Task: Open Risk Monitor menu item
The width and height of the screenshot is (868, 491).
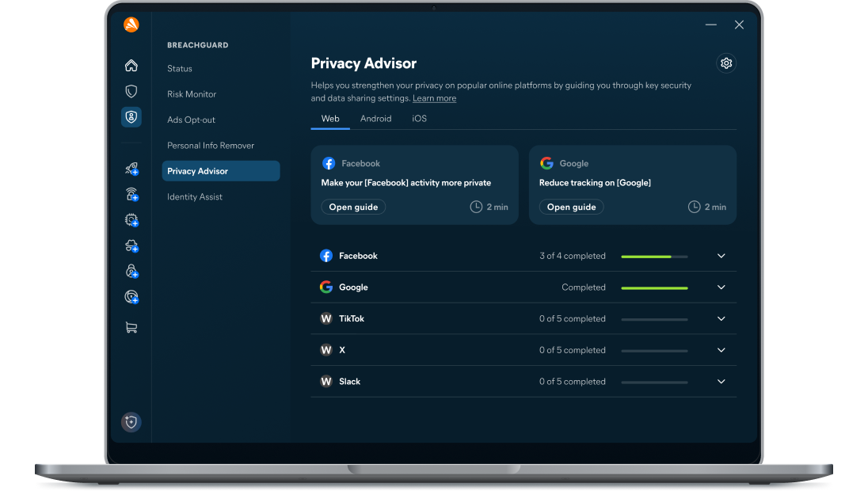Action: (192, 94)
